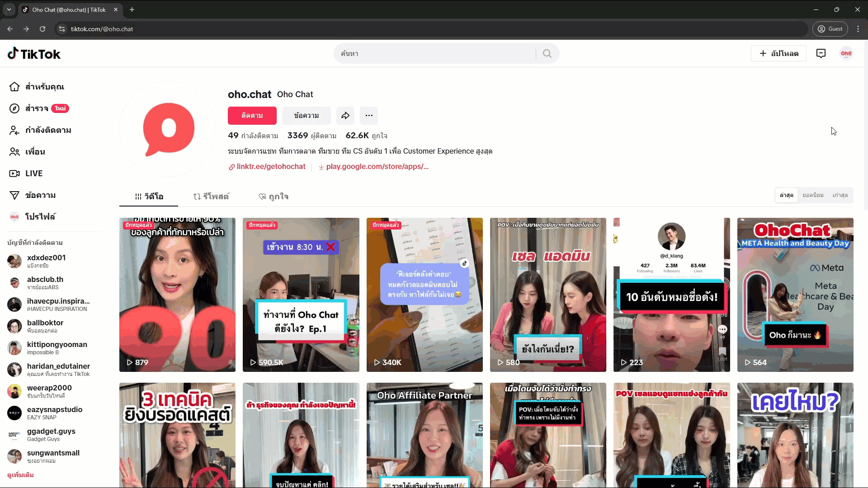Viewport: 868px width, 488px height.
Task: Click the large Oho Chat profile picture
Action: coord(168,130)
